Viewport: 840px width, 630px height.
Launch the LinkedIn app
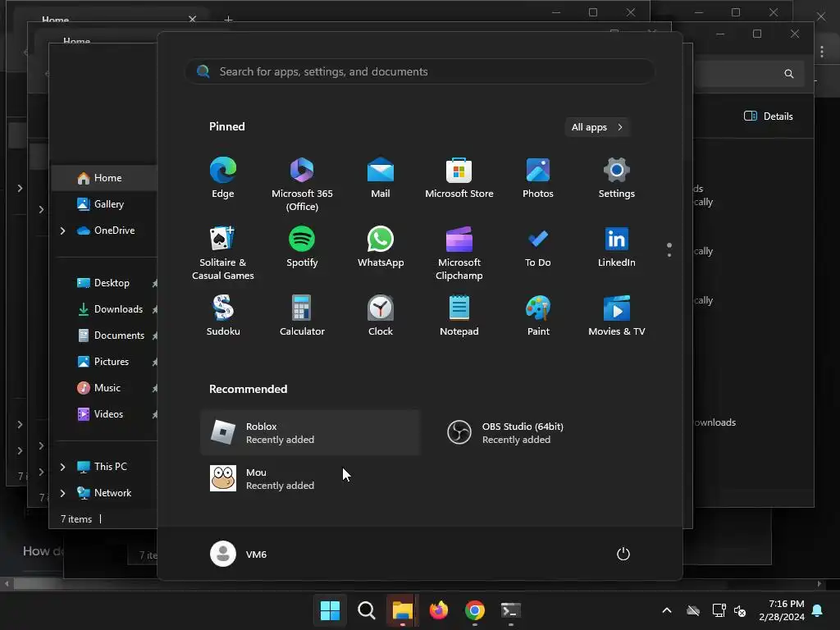coord(617,247)
